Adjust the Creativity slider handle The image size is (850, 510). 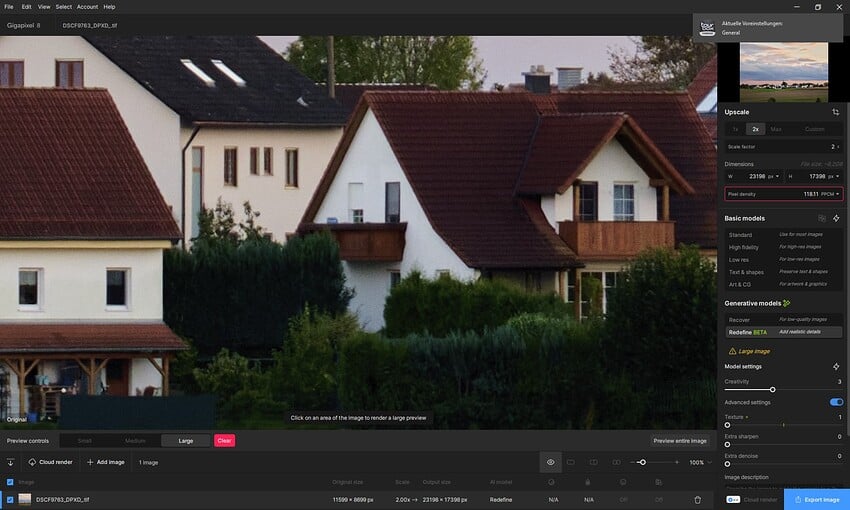click(x=772, y=390)
